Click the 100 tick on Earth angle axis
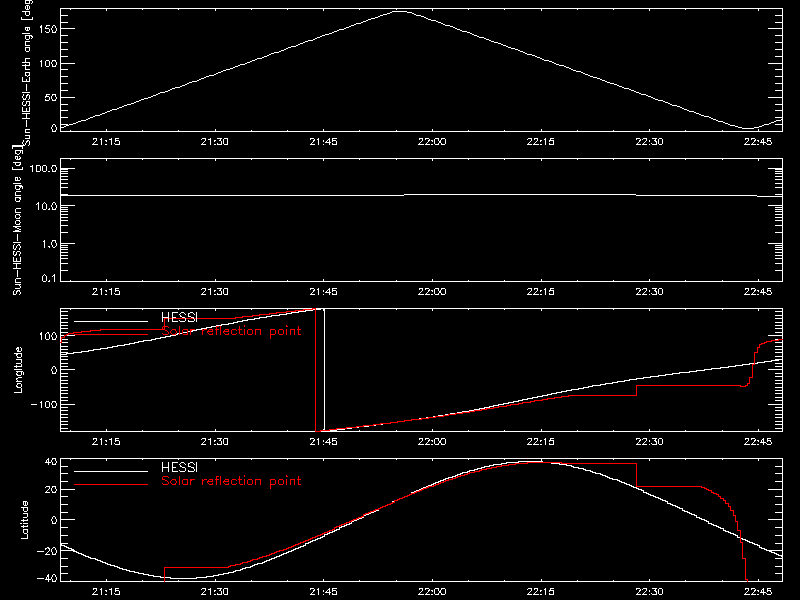 48,63
